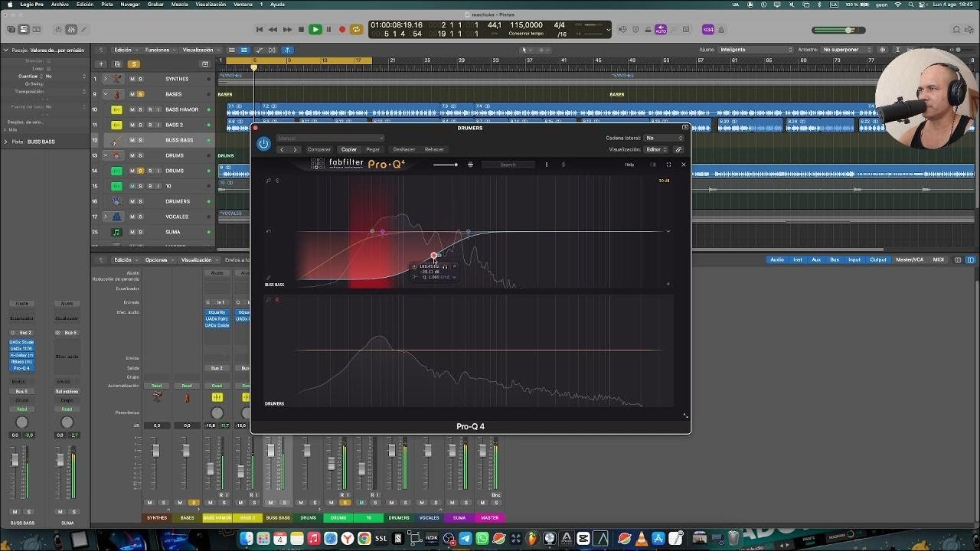This screenshot has height=551, width=980.
Task: Click the plugin link chain icon
Action: pyautogui.click(x=678, y=149)
